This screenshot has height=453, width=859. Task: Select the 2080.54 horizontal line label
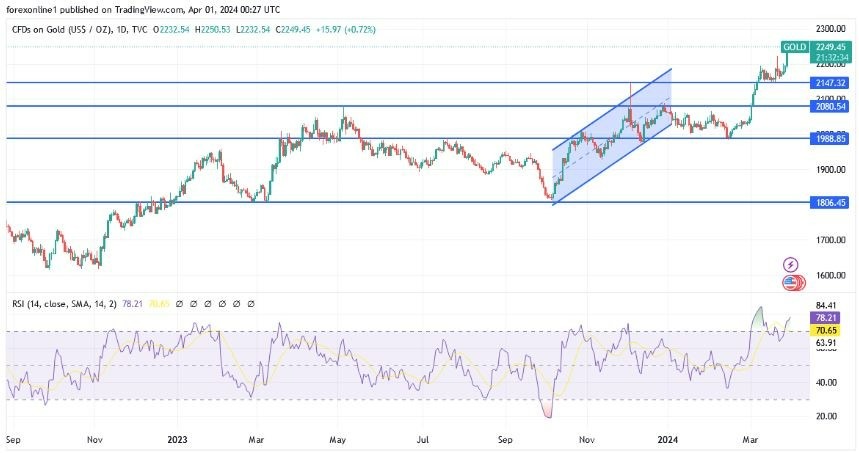(x=830, y=106)
